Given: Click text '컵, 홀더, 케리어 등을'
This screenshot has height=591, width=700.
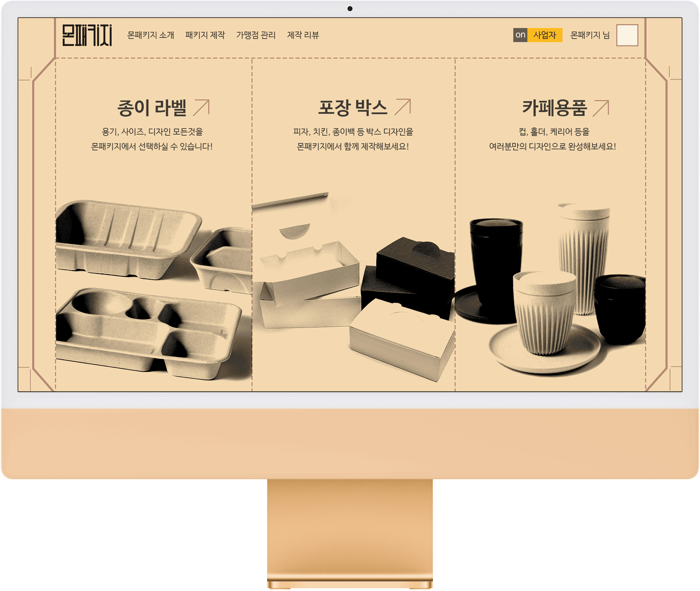Looking at the screenshot, I should [554, 132].
